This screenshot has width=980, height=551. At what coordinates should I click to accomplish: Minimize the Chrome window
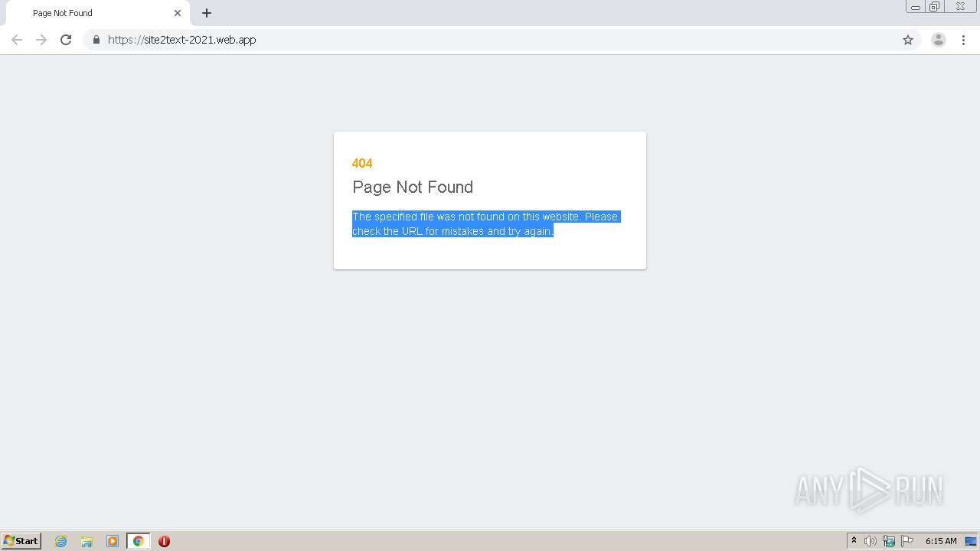click(916, 7)
